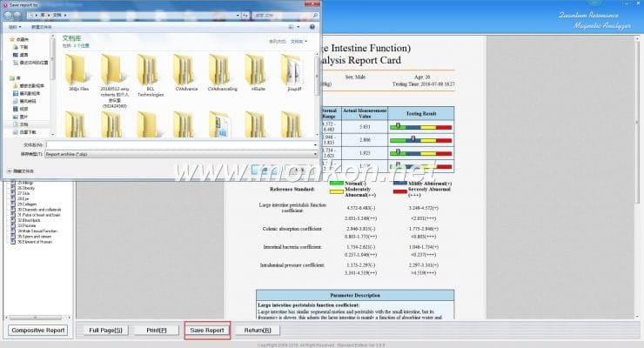This screenshot has width=644, height=348.
Task: Collapse folders with Hide Folders toggle
Action: tap(21, 171)
